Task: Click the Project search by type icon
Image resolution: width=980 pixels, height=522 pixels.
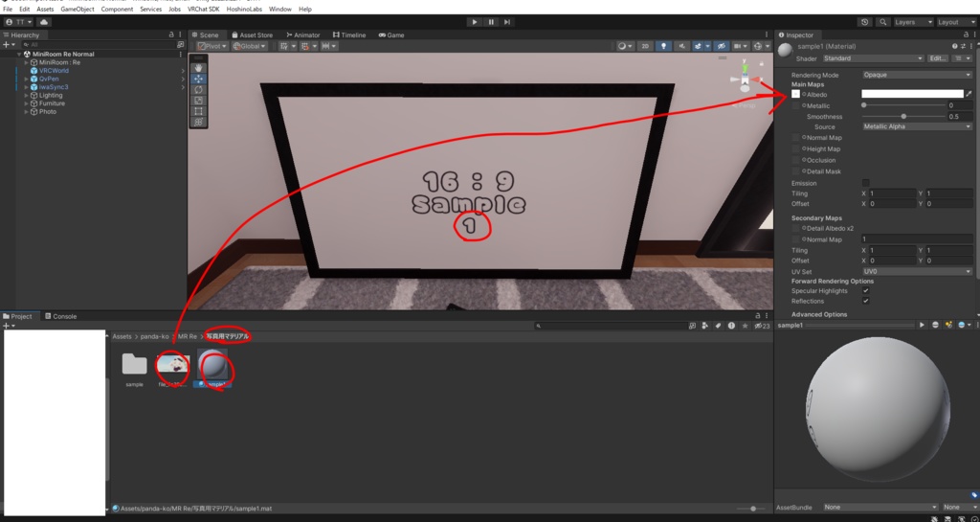Action: pyautogui.click(x=705, y=326)
